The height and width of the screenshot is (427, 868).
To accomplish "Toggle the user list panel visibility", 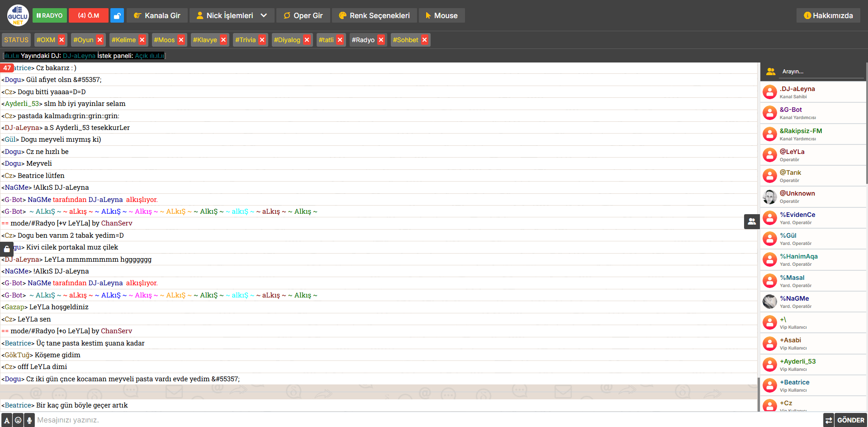I will click(x=751, y=221).
